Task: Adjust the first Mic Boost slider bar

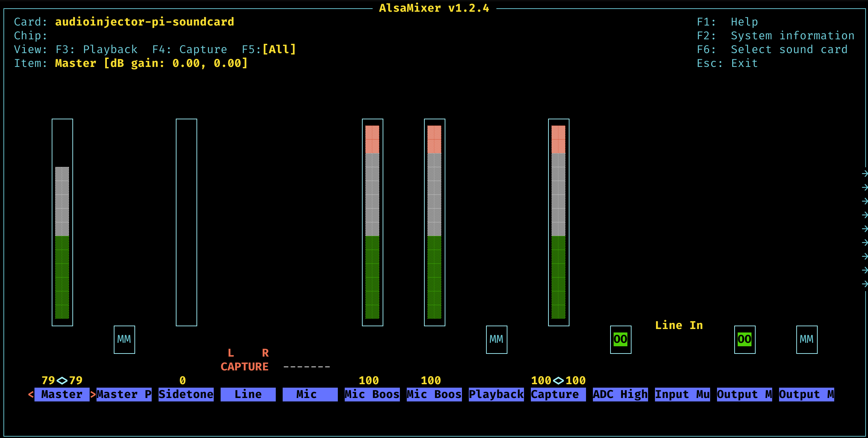Action: click(x=373, y=222)
